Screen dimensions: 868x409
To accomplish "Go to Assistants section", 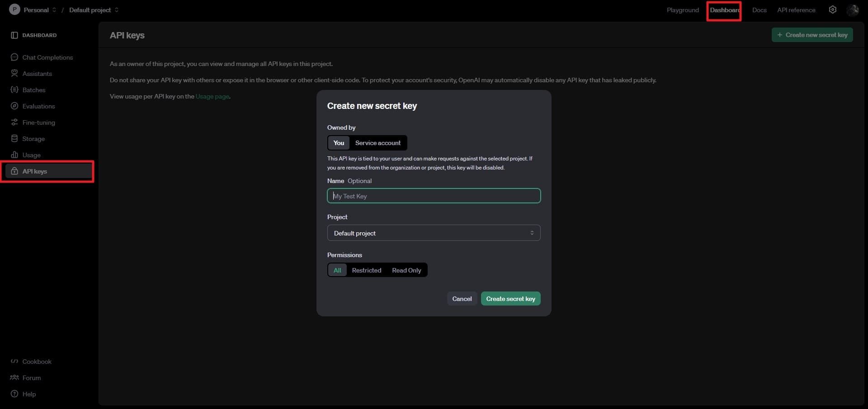I will coord(37,74).
